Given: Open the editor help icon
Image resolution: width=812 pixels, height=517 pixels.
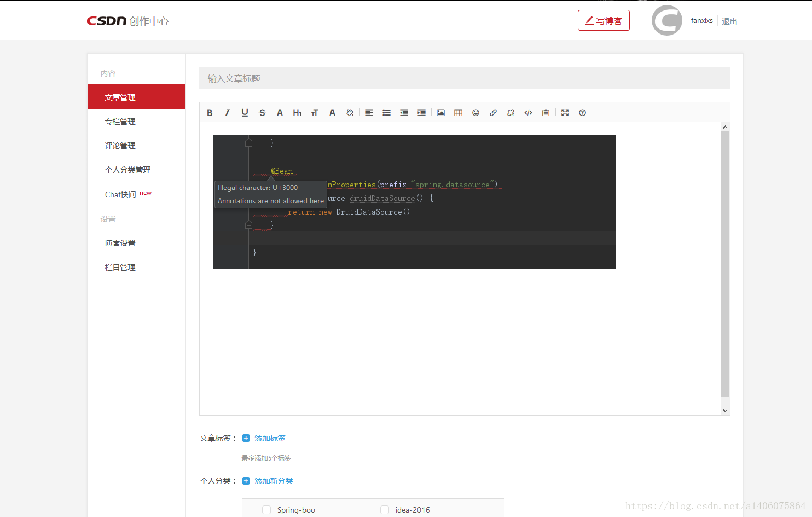Looking at the screenshot, I should (x=583, y=113).
